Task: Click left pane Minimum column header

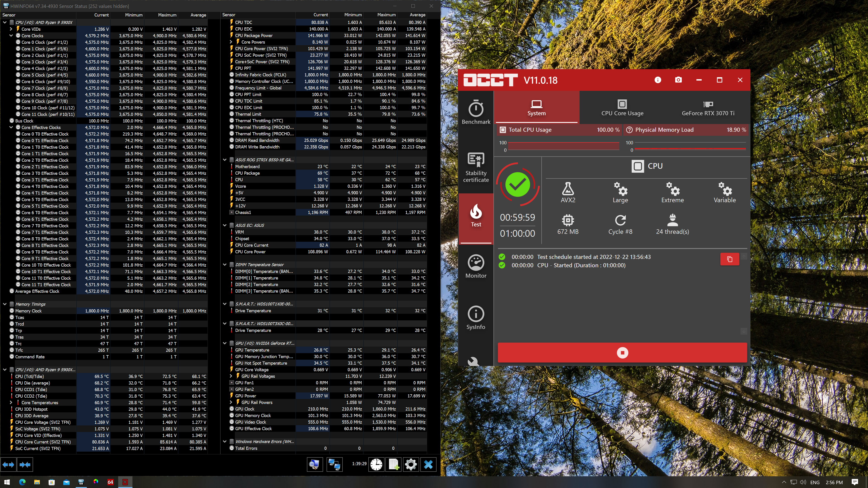Action: 127,15
